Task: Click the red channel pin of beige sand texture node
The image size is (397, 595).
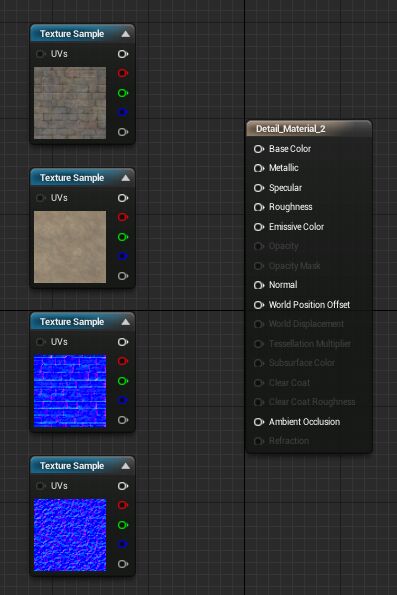Action: (123, 217)
